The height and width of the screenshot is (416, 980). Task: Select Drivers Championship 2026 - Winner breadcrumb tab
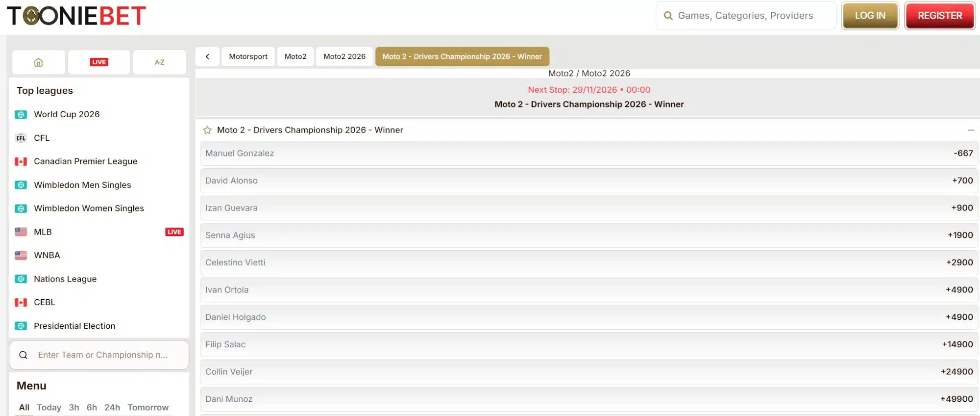462,56
